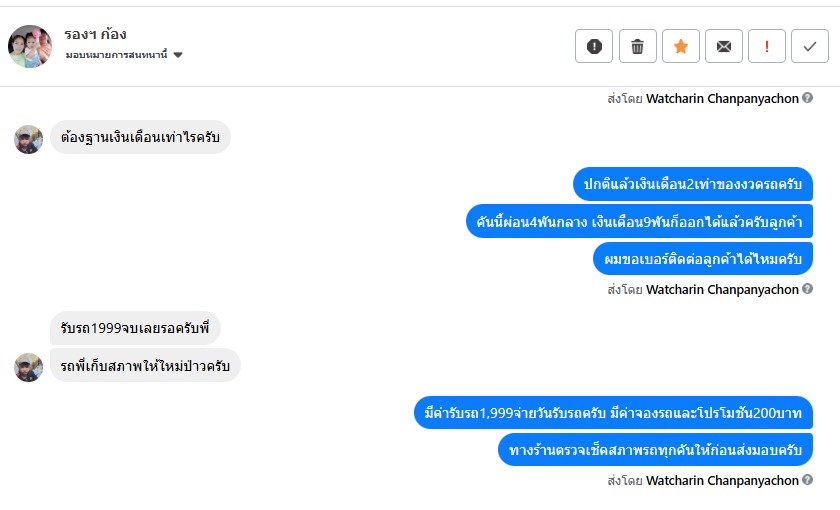840x510 pixels.
Task: Click help icon beside top Watcharin Chanpanyachon
Action: [x=808, y=98]
